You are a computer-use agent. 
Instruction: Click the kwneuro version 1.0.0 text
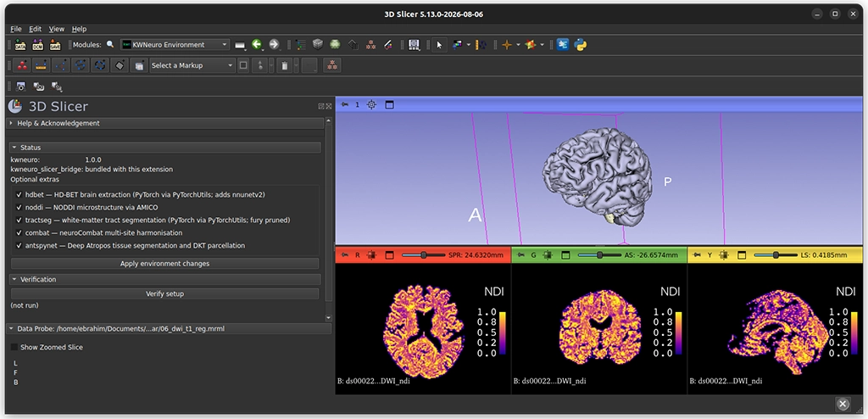(x=93, y=159)
